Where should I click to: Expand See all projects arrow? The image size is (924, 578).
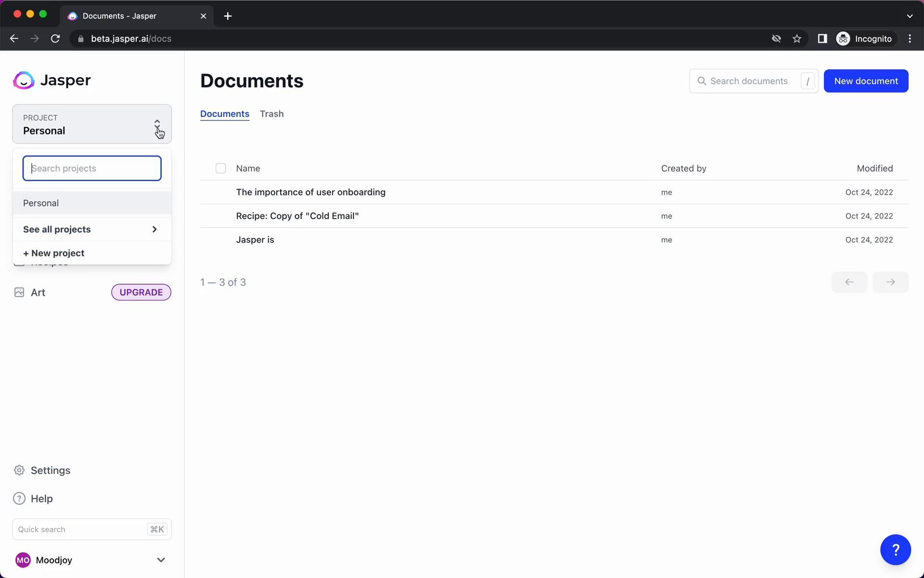tap(154, 229)
